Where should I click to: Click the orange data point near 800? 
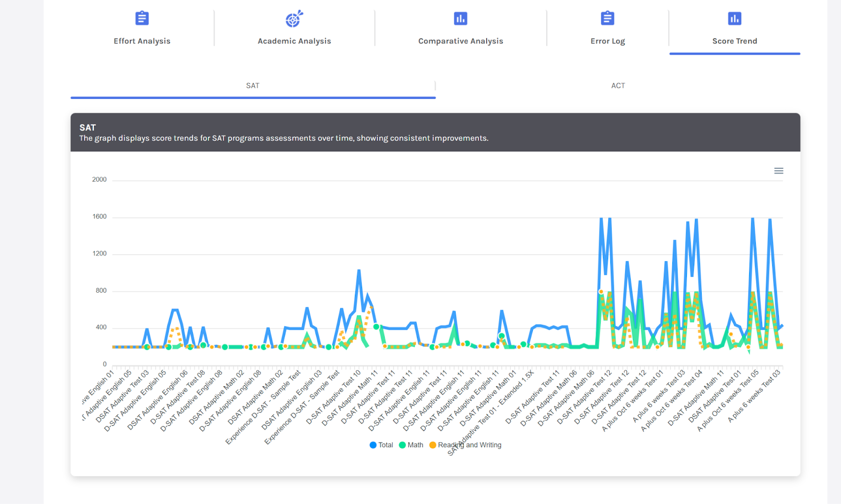coord(601,292)
